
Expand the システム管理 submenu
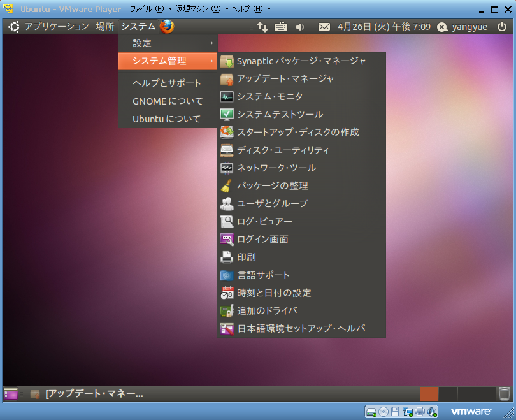(x=168, y=61)
